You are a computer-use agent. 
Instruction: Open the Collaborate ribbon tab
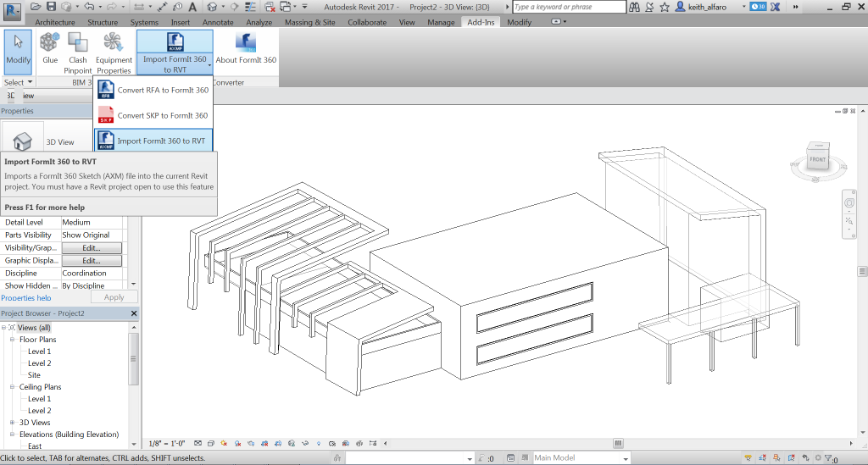367,22
